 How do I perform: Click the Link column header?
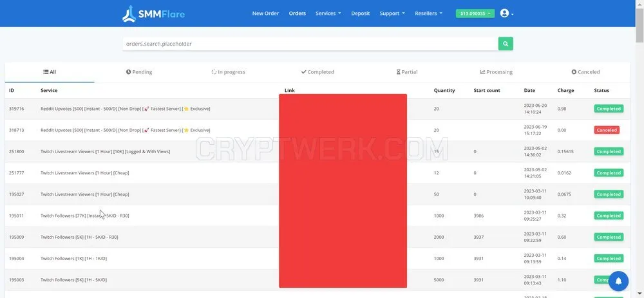290,90
